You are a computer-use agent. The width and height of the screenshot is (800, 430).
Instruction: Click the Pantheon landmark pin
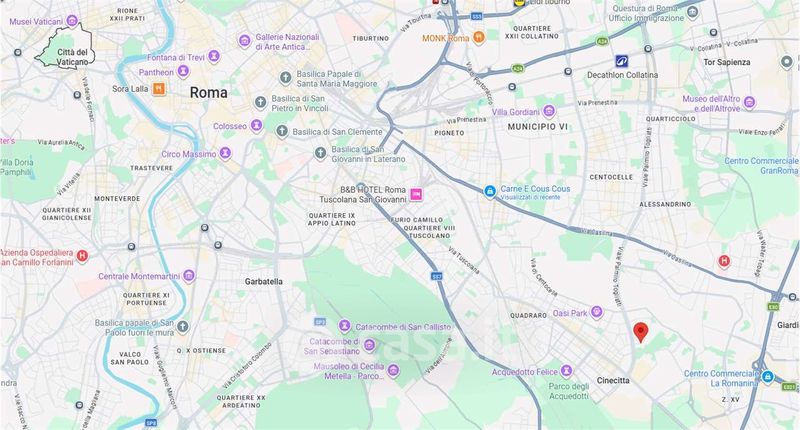coord(184,72)
